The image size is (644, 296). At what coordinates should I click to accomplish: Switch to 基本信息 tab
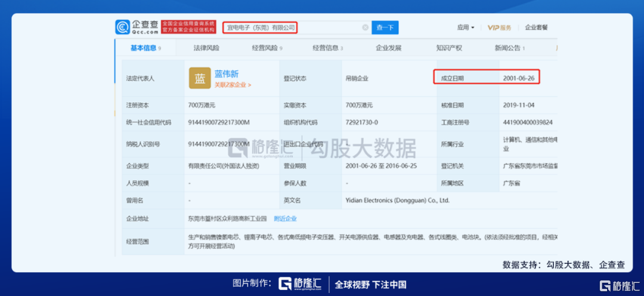pyautogui.click(x=145, y=48)
